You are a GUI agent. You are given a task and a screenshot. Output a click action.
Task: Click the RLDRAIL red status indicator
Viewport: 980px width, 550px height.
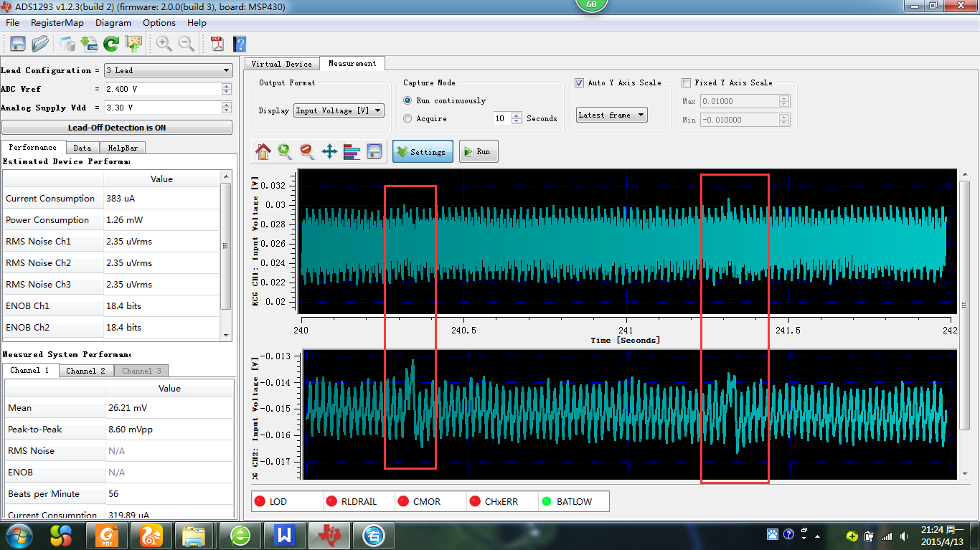point(331,501)
